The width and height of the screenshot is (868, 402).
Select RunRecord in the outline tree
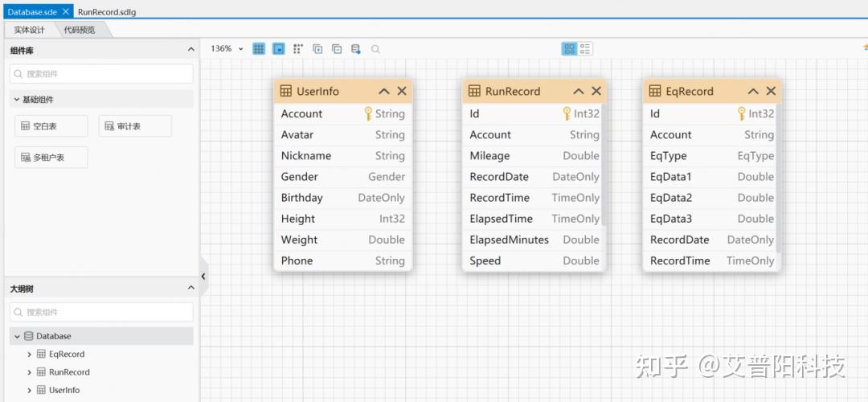(x=69, y=372)
